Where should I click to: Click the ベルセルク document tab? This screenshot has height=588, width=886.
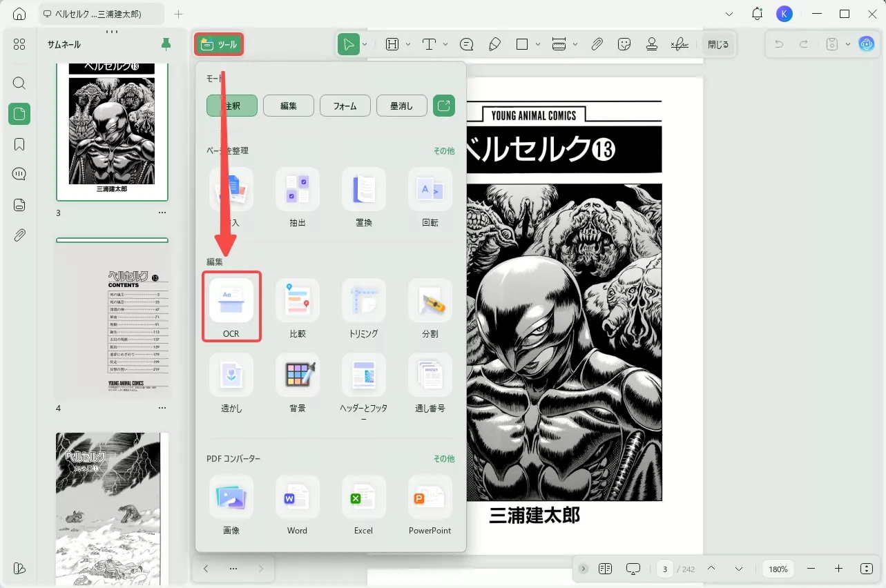pos(100,13)
